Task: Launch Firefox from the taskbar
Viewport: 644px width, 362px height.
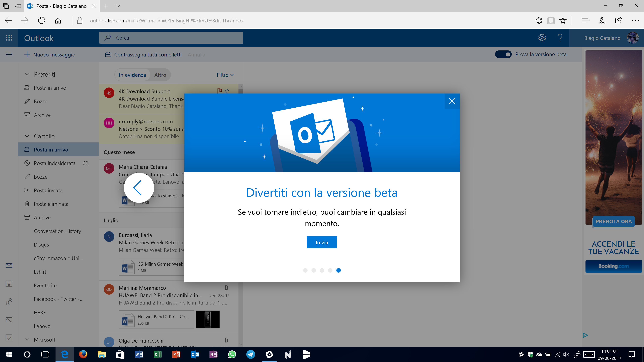Action: click(x=83, y=354)
